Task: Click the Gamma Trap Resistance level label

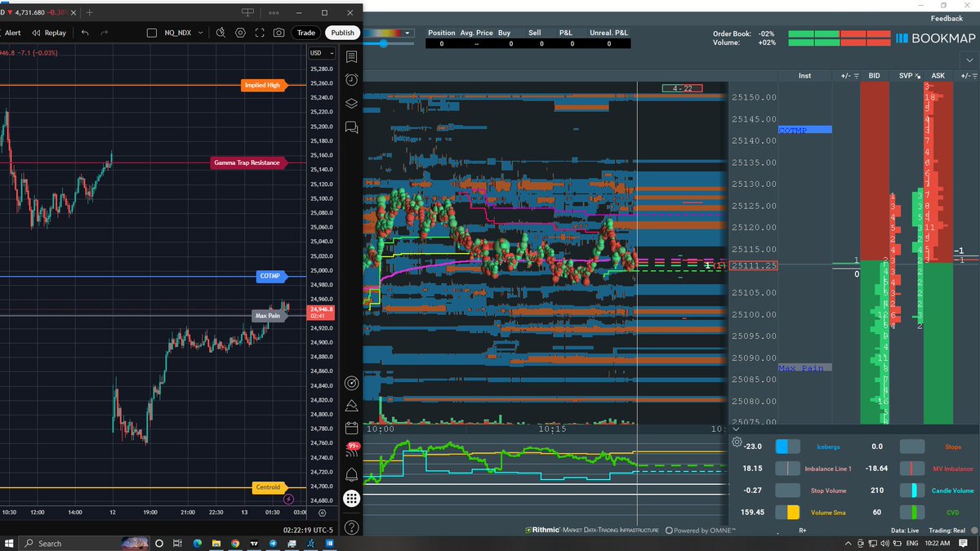Action: pos(247,162)
